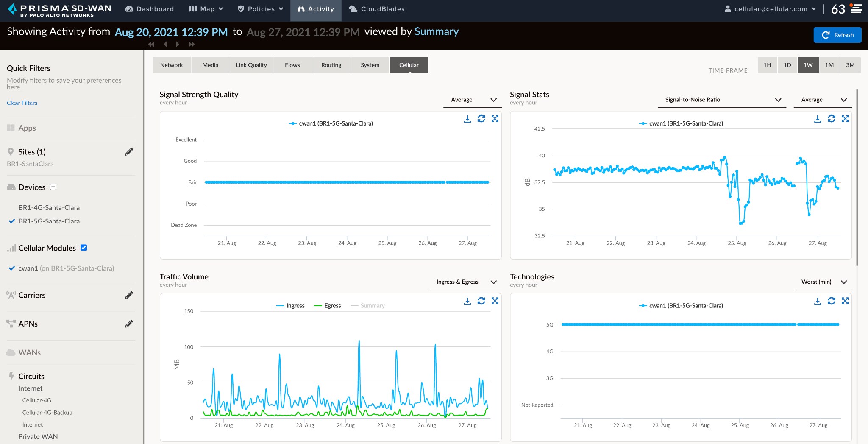868x444 pixels.
Task: Jump forward with double-right arrow under date
Action: (192, 44)
